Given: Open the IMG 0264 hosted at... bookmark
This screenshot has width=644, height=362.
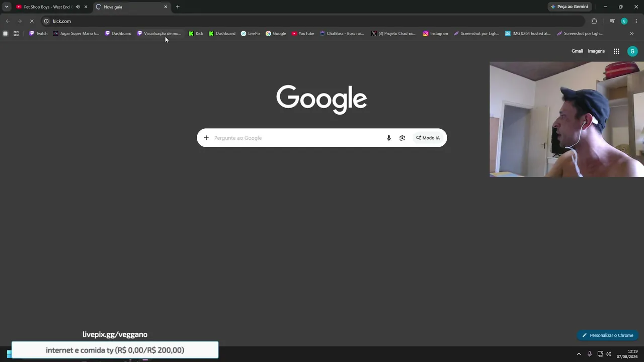Looking at the screenshot, I should [x=528, y=34].
